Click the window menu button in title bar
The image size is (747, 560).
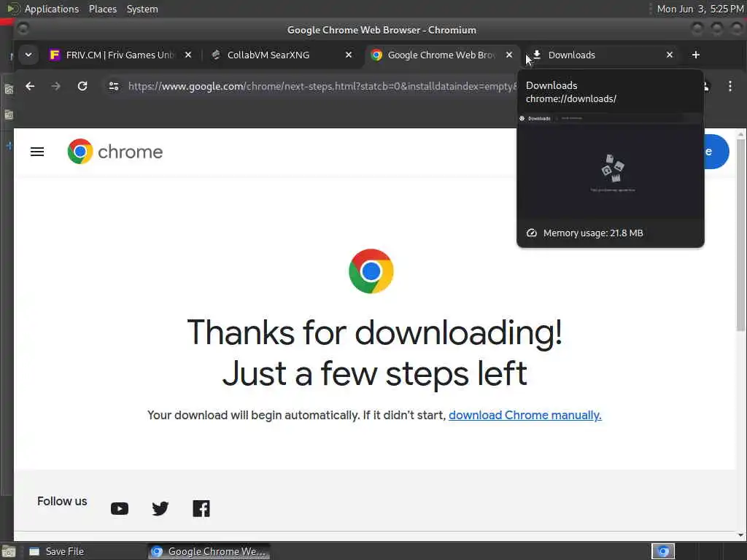point(23,29)
